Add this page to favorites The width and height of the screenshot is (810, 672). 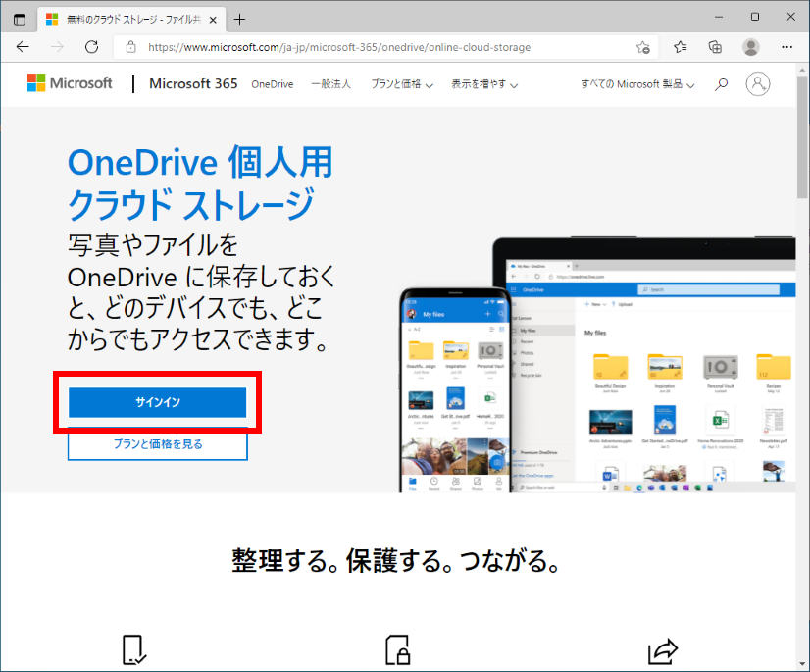click(643, 47)
